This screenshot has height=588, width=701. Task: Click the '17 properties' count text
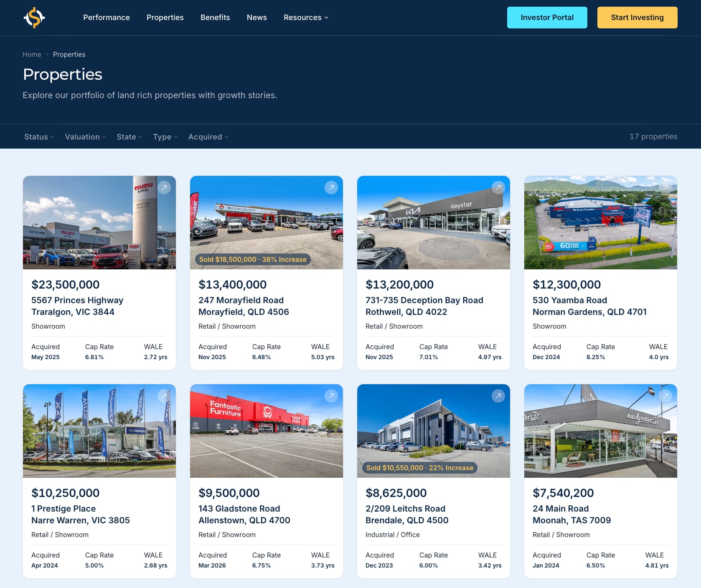[x=653, y=137]
